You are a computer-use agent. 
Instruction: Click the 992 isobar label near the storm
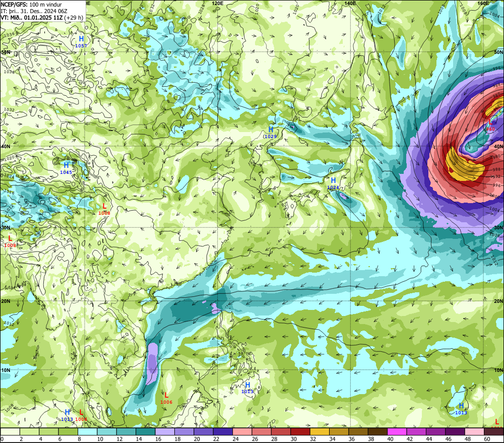(496, 176)
